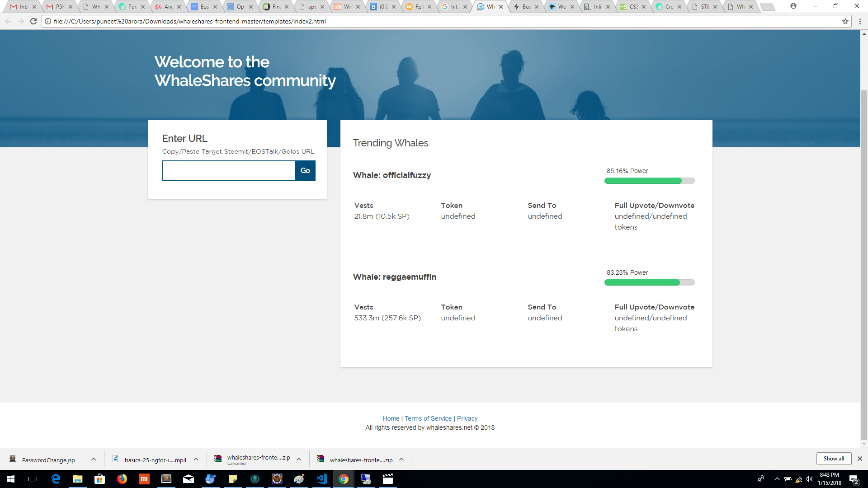Image resolution: width=868 pixels, height=488 pixels.
Task: Open the Action Center notifications icon
Action: (854, 479)
